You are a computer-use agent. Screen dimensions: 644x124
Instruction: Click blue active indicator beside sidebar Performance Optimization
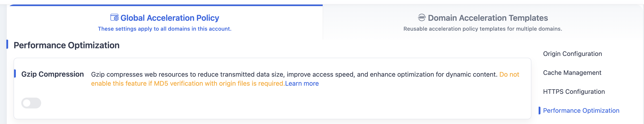540,110
